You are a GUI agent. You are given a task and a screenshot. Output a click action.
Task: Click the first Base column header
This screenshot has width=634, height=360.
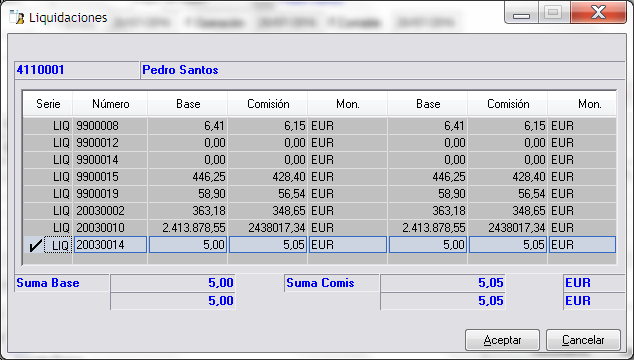coord(188,104)
